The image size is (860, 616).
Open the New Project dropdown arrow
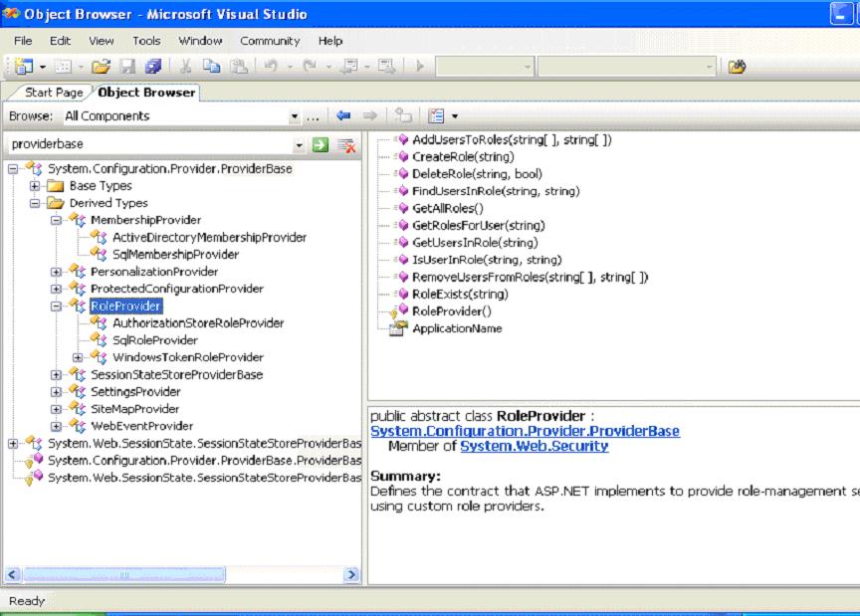tap(43, 67)
